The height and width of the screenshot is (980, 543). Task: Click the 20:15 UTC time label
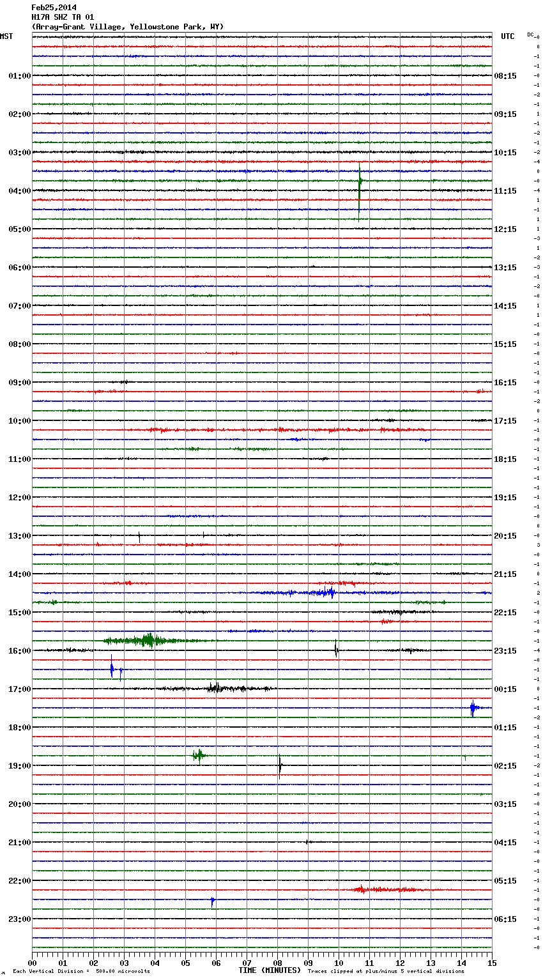505,536
